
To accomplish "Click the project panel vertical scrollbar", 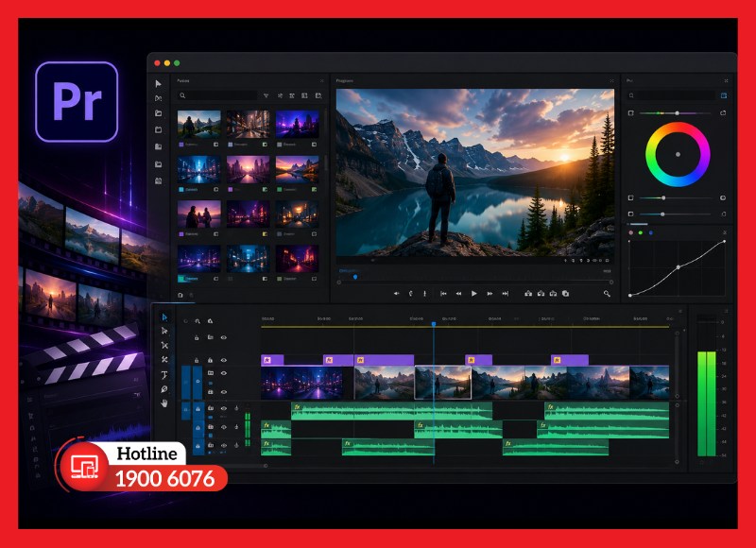I will click(x=325, y=162).
